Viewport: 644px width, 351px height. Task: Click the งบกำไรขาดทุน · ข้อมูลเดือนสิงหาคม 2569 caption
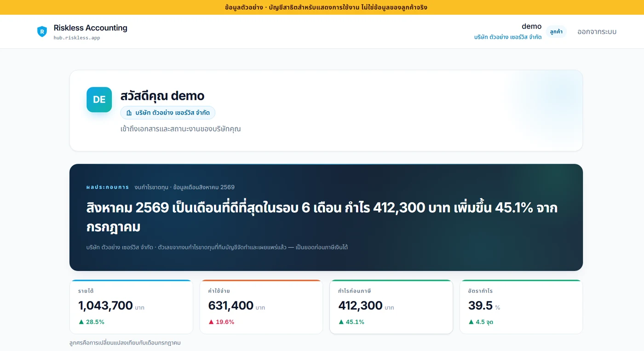pyautogui.click(x=184, y=187)
